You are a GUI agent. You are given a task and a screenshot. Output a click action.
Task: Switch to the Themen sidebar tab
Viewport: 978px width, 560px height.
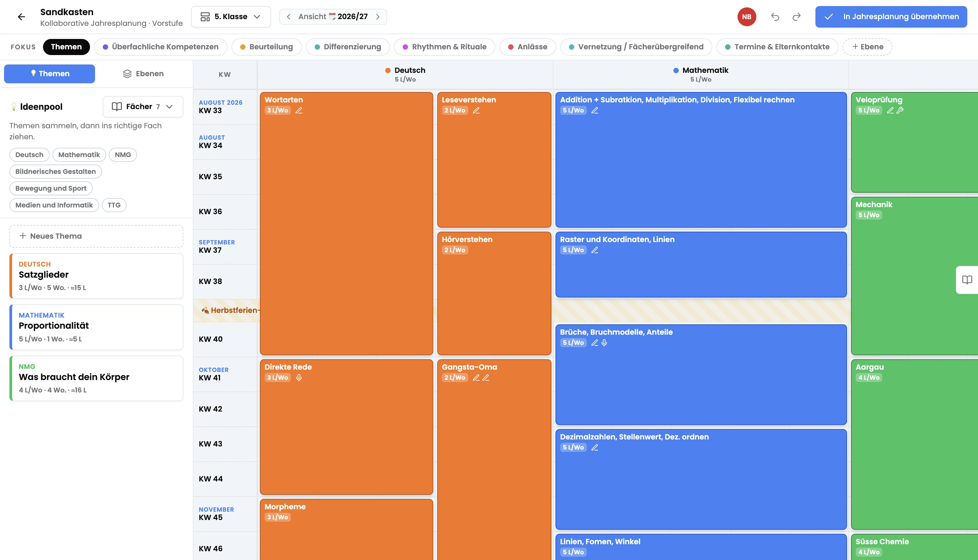50,74
